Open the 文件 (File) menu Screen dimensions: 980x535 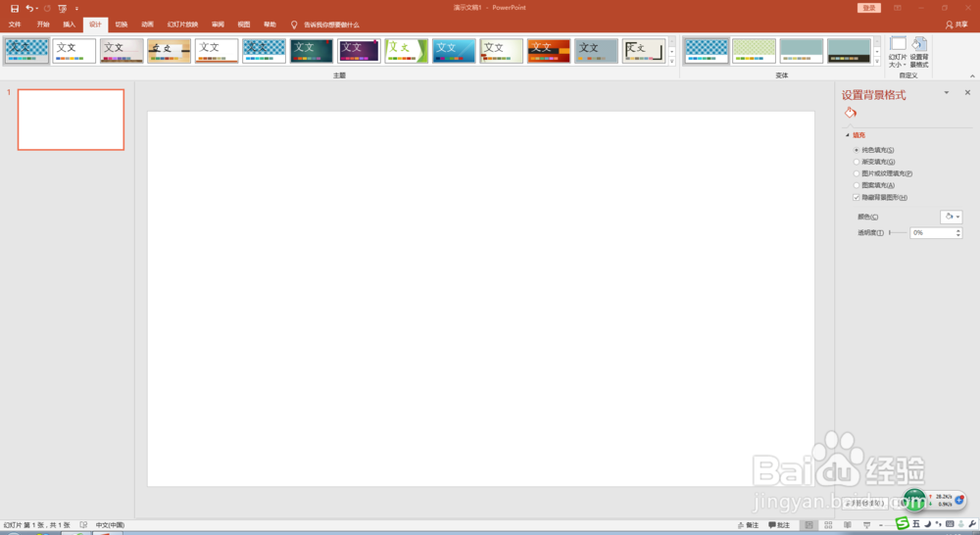pyautogui.click(x=15, y=24)
